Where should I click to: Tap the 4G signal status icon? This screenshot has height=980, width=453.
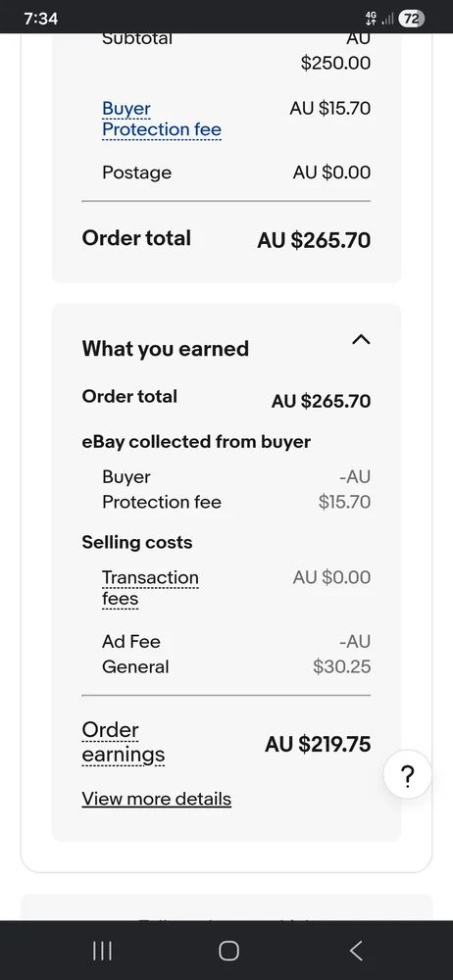click(x=371, y=19)
